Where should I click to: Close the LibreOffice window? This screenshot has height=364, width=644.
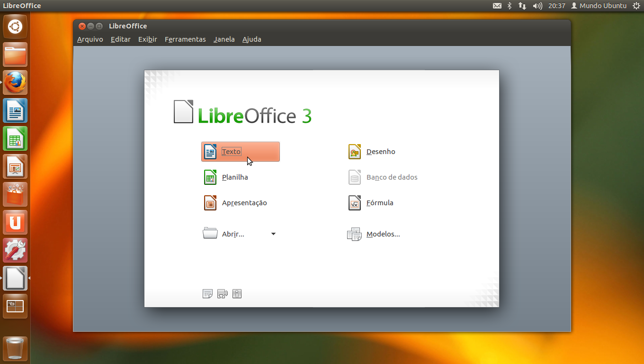pyautogui.click(x=82, y=26)
